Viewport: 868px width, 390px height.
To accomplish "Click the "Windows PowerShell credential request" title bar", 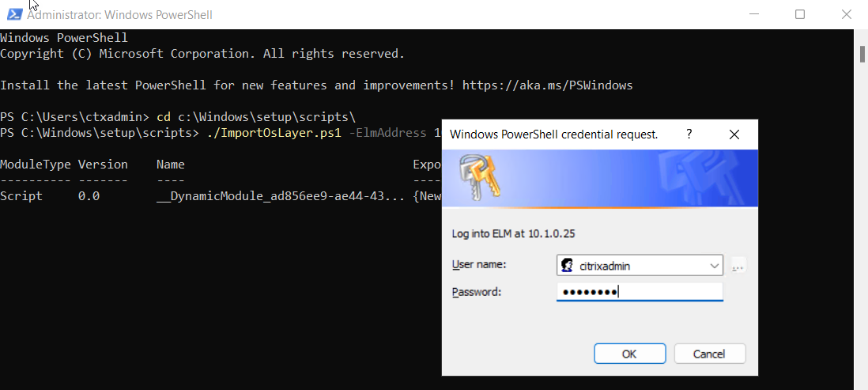I will (x=553, y=134).
